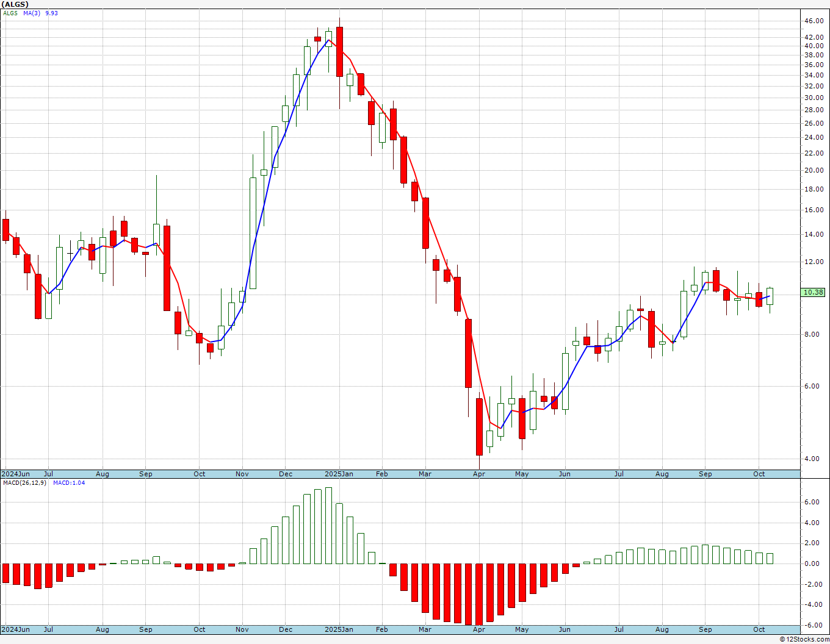830x644 pixels.
Task: Select the 2024Jun label on price axis
Action: point(15,474)
